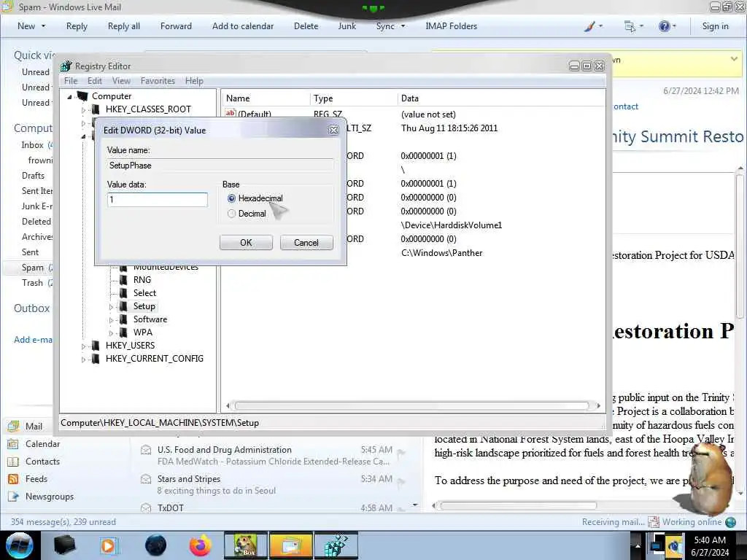Screen dimensions: 747x560
Task: Click the Setup key folder icon
Action: pos(123,306)
